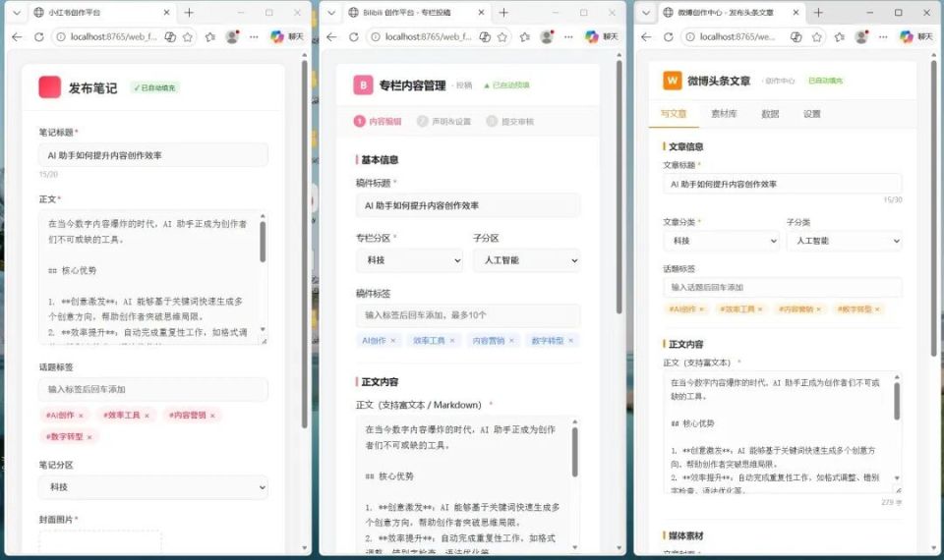The image size is (944, 560).
Task: Open Copilot chat in the 微博 window
Action: click(x=916, y=37)
